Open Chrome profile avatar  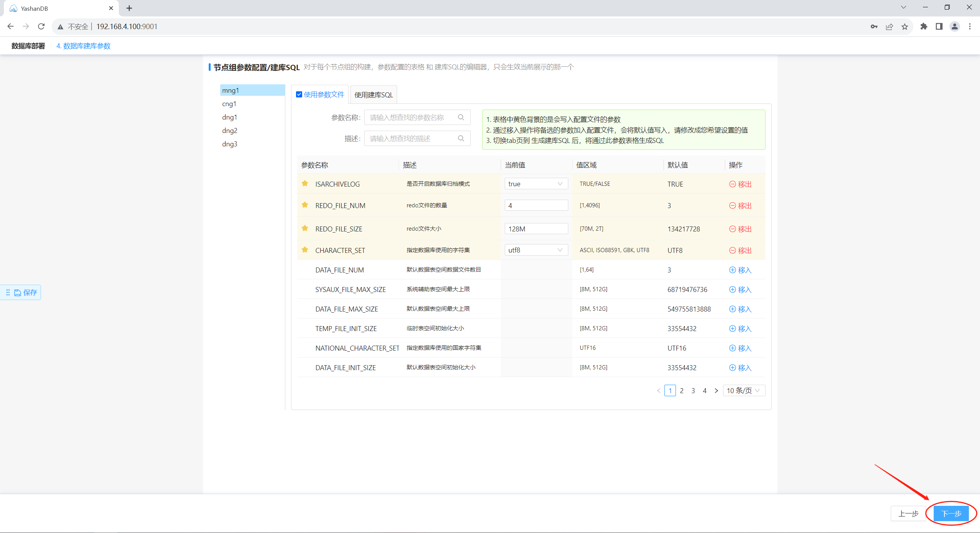pos(954,26)
